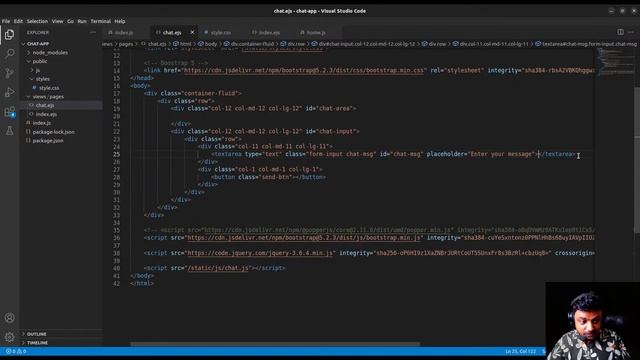Close the chat.ejs editor tab
640x360 pixels.
click(x=192, y=32)
